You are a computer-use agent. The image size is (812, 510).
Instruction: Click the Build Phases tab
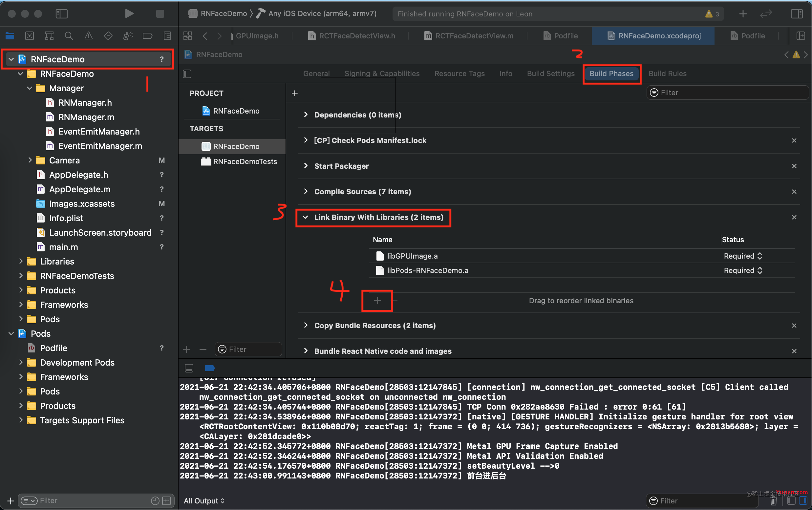coord(611,74)
